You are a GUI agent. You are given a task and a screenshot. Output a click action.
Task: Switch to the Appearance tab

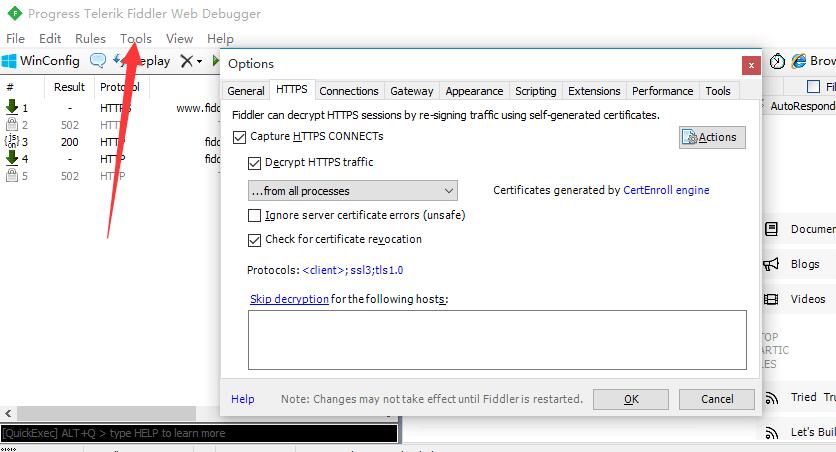pos(474,91)
